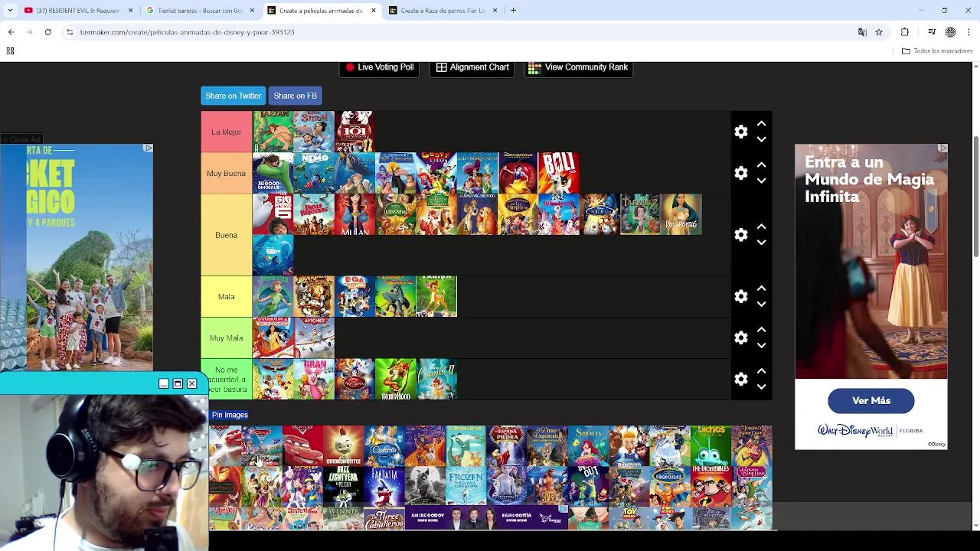
Task: Click Ver Más in Disney World ad
Action: click(871, 401)
